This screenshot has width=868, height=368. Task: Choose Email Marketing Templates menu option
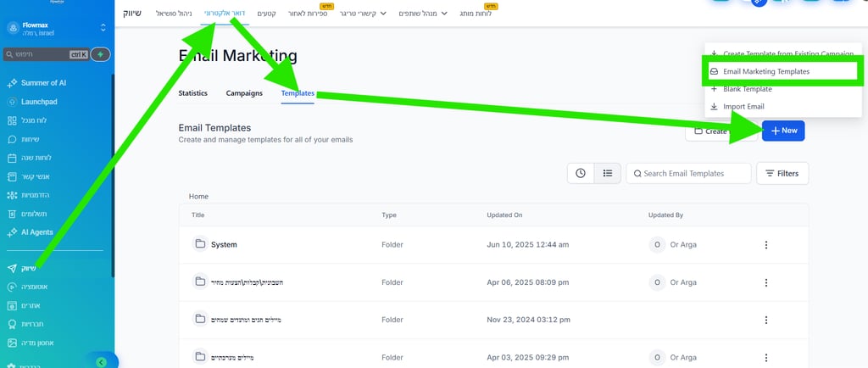pyautogui.click(x=782, y=71)
